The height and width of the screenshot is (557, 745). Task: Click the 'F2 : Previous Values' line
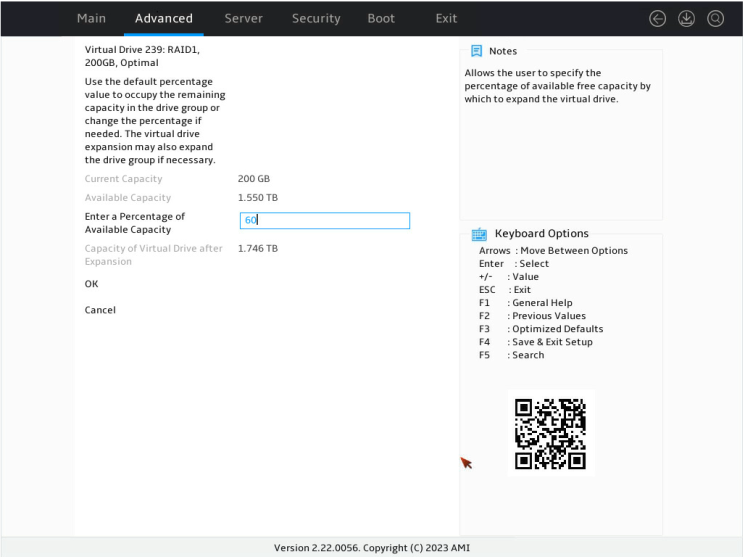click(x=532, y=316)
